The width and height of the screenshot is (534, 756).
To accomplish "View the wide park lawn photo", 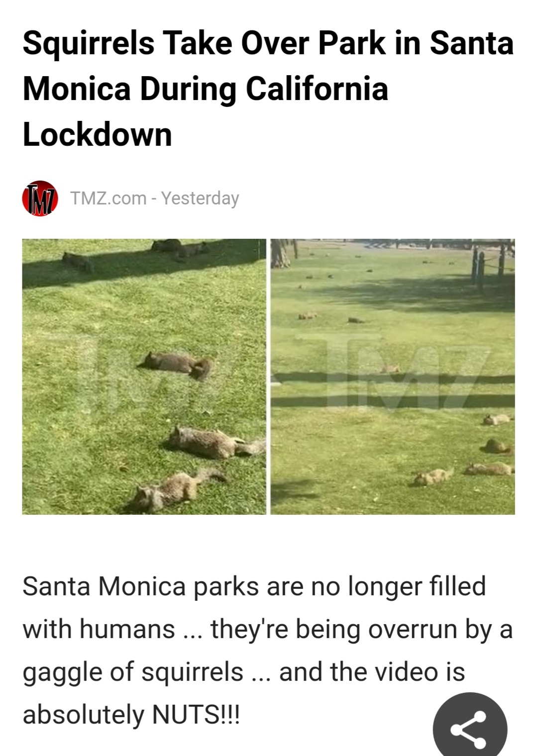I will click(x=393, y=377).
